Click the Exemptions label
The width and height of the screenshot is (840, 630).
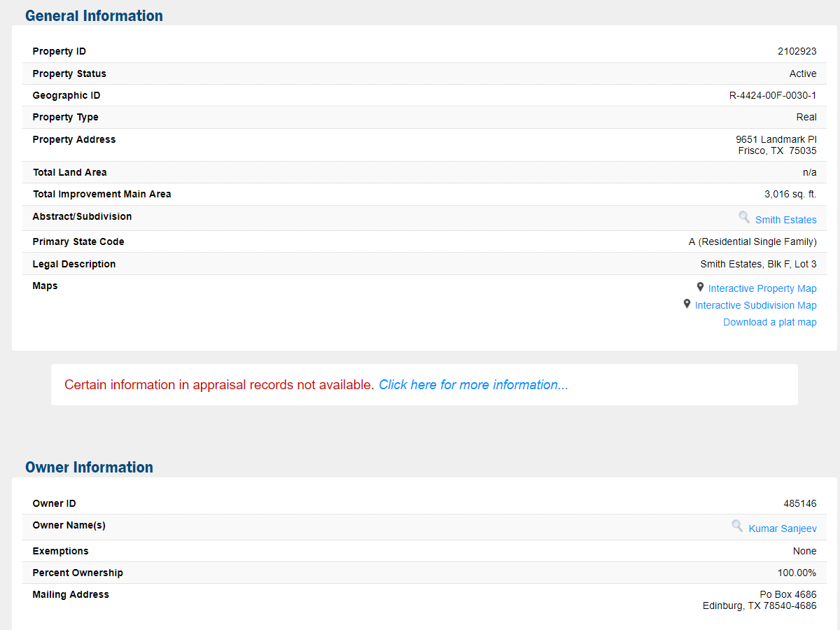tap(60, 551)
